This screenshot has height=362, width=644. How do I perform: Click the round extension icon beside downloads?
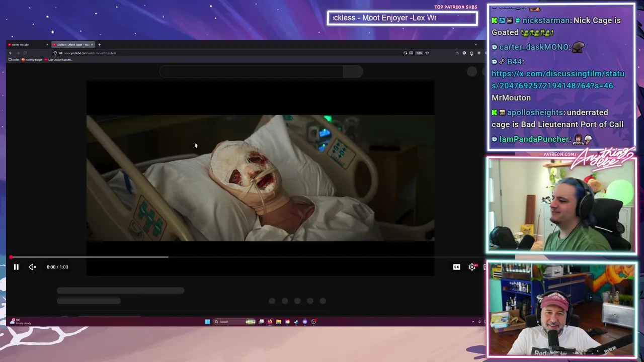(464, 53)
